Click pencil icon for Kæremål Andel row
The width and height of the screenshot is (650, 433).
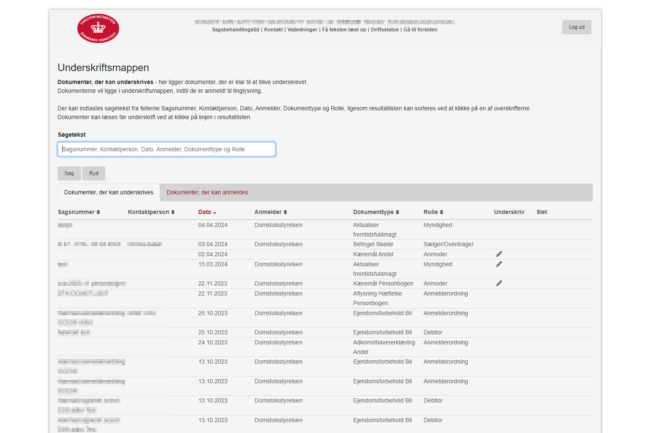point(499,254)
